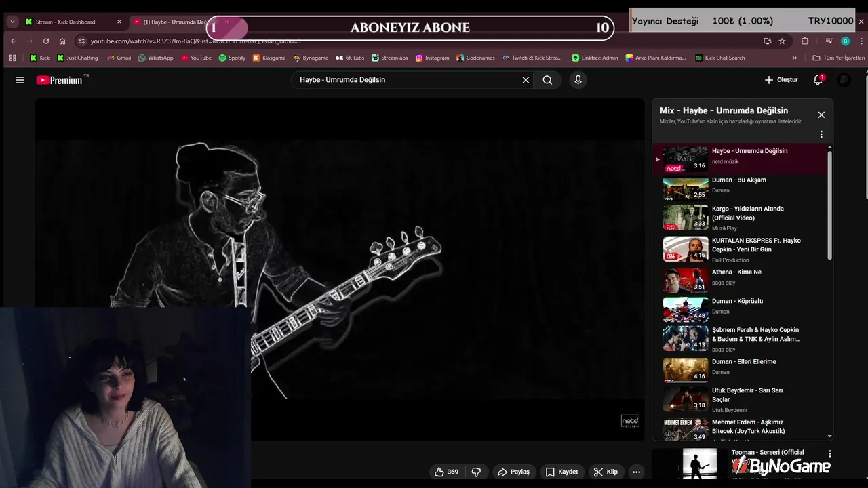868x488 pixels.
Task: Open the Kick Chat Search bookmark
Action: tap(720, 58)
